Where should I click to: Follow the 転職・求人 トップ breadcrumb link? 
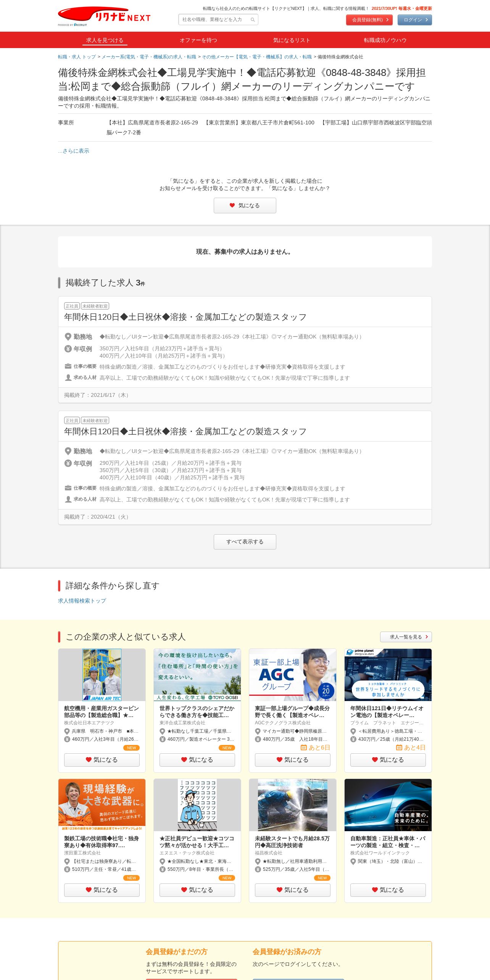[77, 57]
